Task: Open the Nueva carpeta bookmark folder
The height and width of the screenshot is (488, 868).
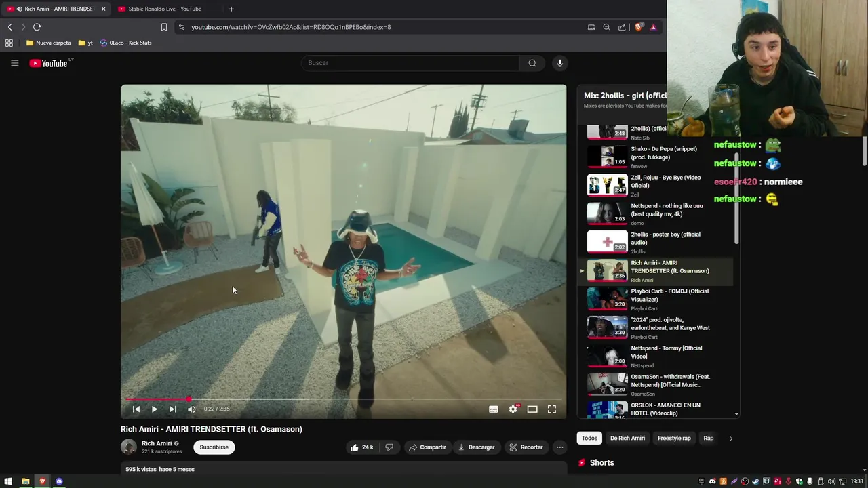Action: click(x=48, y=43)
